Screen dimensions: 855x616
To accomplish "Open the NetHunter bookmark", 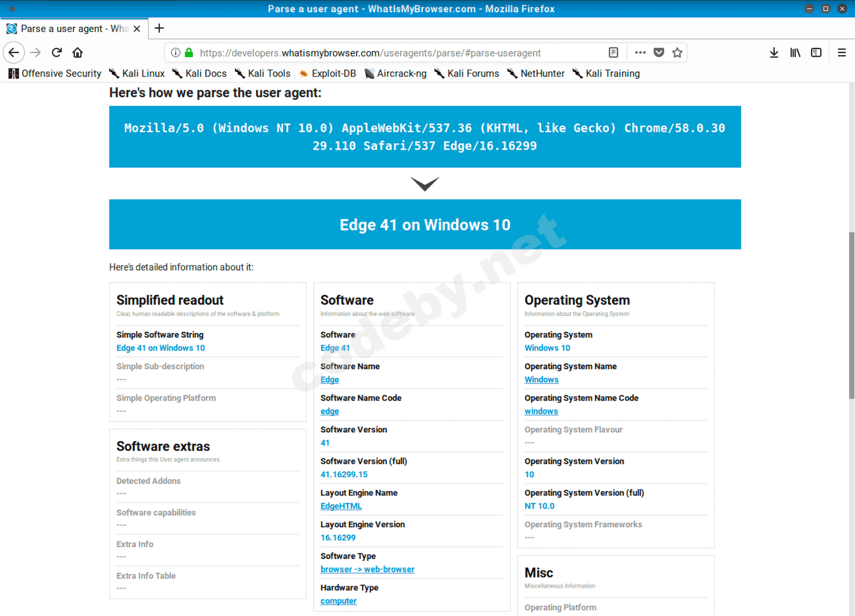I will coord(536,73).
